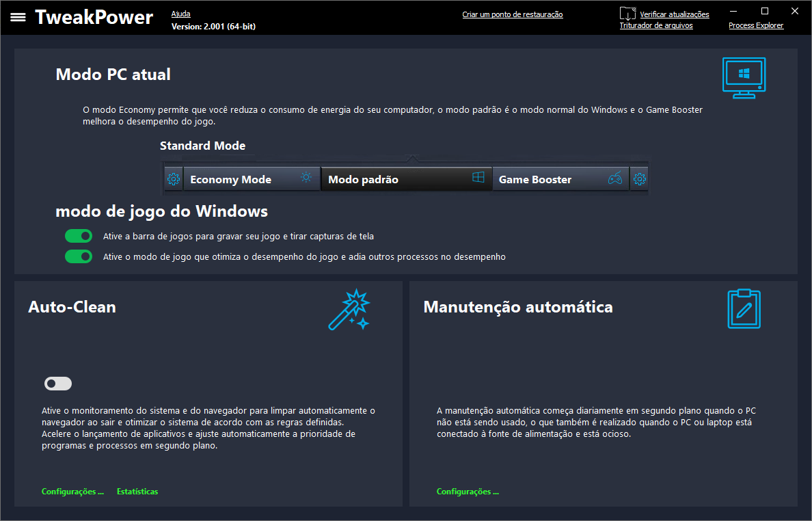This screenshot has height=521, width=812.
Task: Enable the Auto-Clean toggle
Action: (58, 384)
